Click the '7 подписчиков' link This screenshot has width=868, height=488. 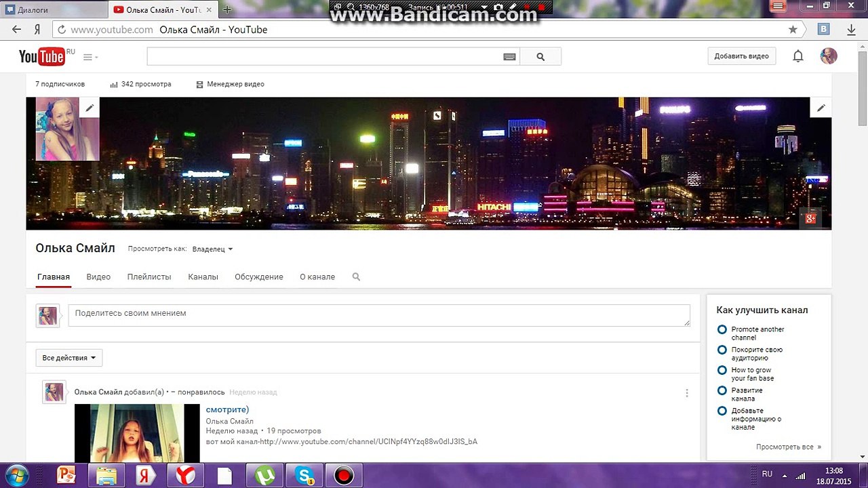pyautogui.click(x=60, y=84)
